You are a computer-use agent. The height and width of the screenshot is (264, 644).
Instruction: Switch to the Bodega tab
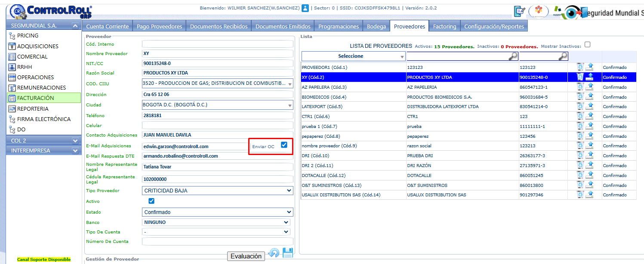click(376, 26)
